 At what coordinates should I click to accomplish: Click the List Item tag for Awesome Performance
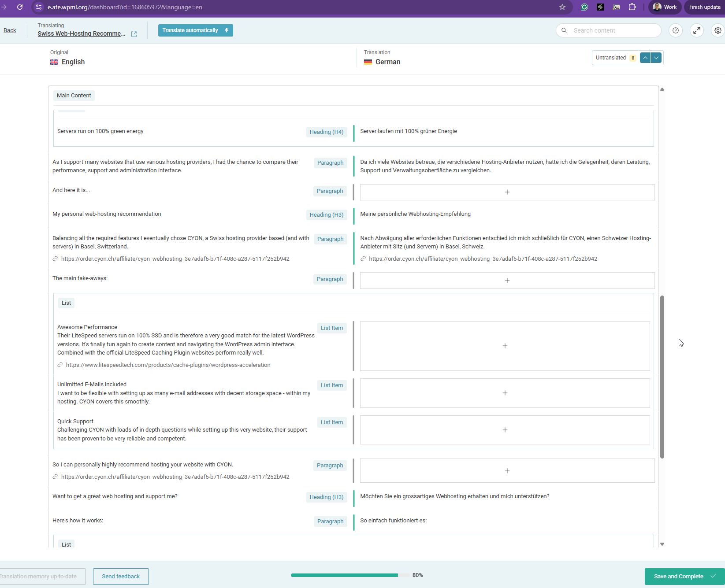(332, 328)
